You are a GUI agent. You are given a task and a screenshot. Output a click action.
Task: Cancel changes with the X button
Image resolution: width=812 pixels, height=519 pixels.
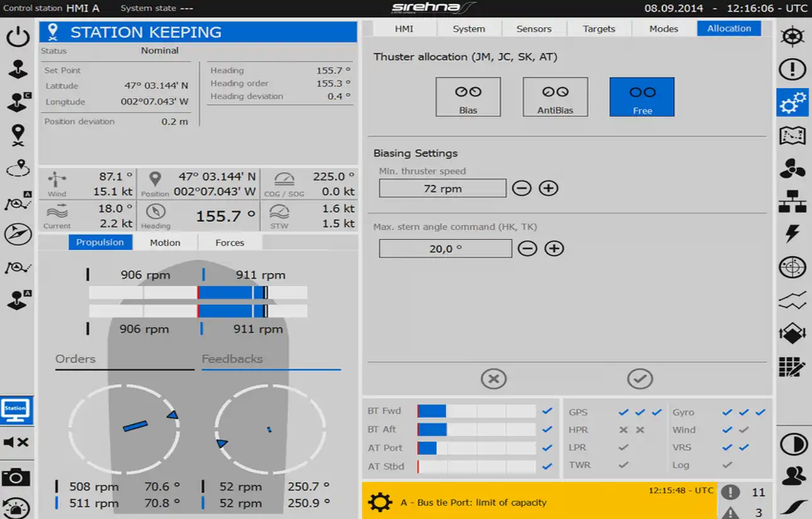(493, 379)
